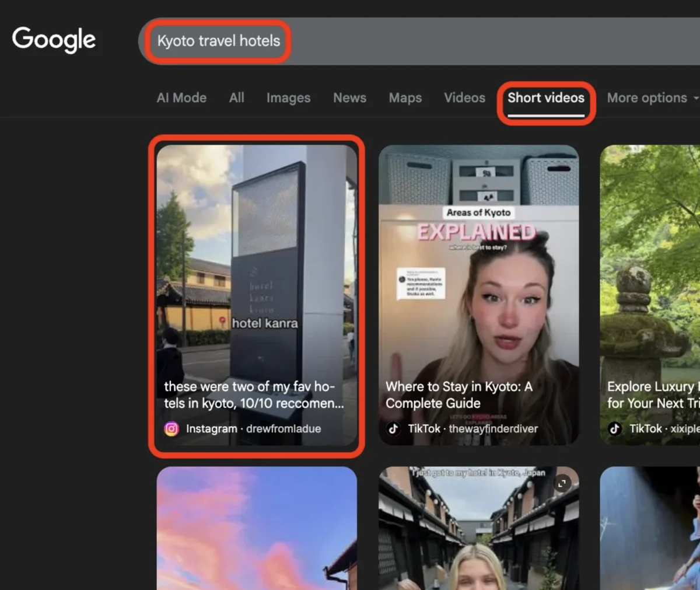Click source text 'TikTok · thewayfinderdiver'
This screenshot has height=590, width=700.
[473, 429]
